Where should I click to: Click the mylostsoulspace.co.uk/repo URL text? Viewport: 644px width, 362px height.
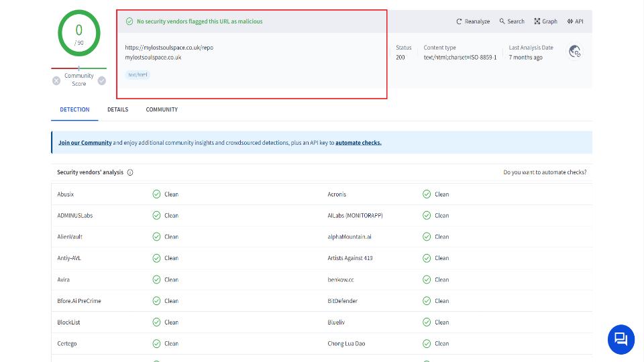(x=169, y=48)
